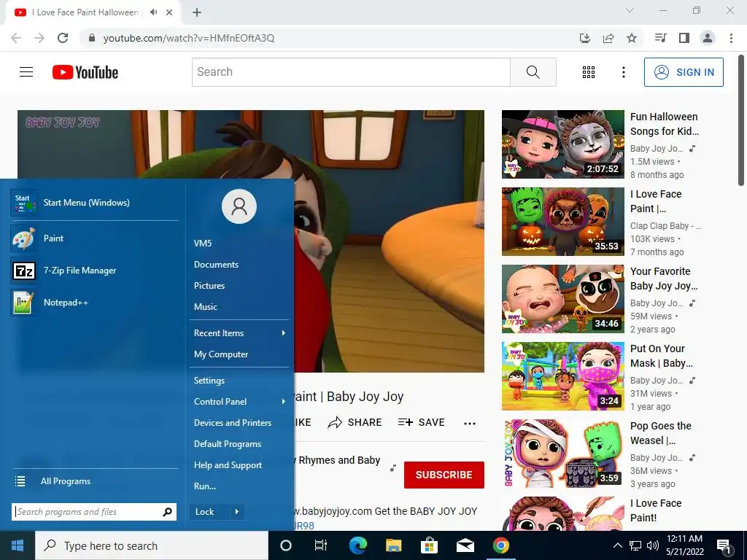Open Paint from the Start menu
The width and height of the screenshot is (747, 560).
tap(94, 238)
